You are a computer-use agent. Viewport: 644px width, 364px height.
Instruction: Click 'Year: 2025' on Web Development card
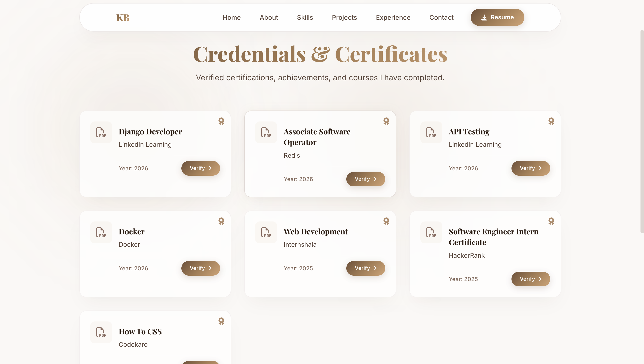(x=298, y=268)
